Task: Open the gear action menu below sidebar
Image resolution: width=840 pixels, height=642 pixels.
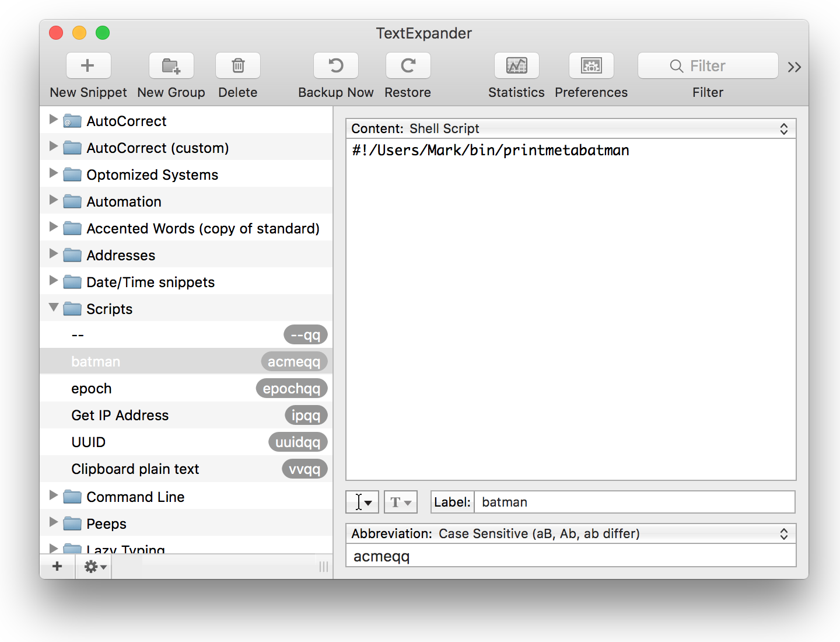Action: 94,566
